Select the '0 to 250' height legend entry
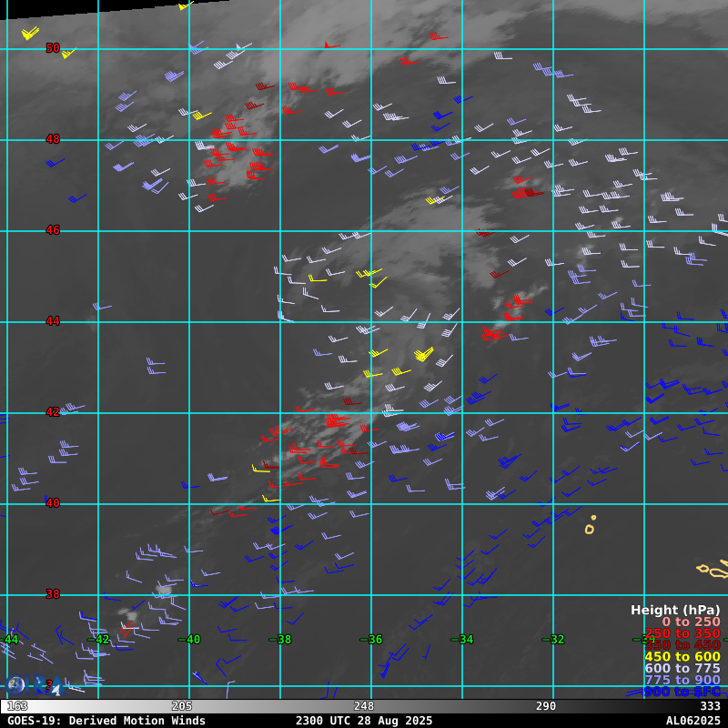 691,622
